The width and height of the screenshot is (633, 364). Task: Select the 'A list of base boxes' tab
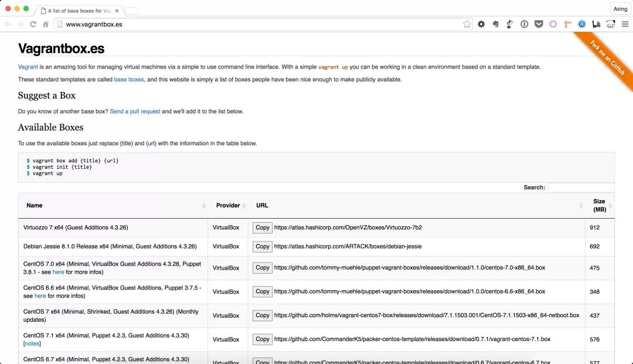[x=79, y=11]
